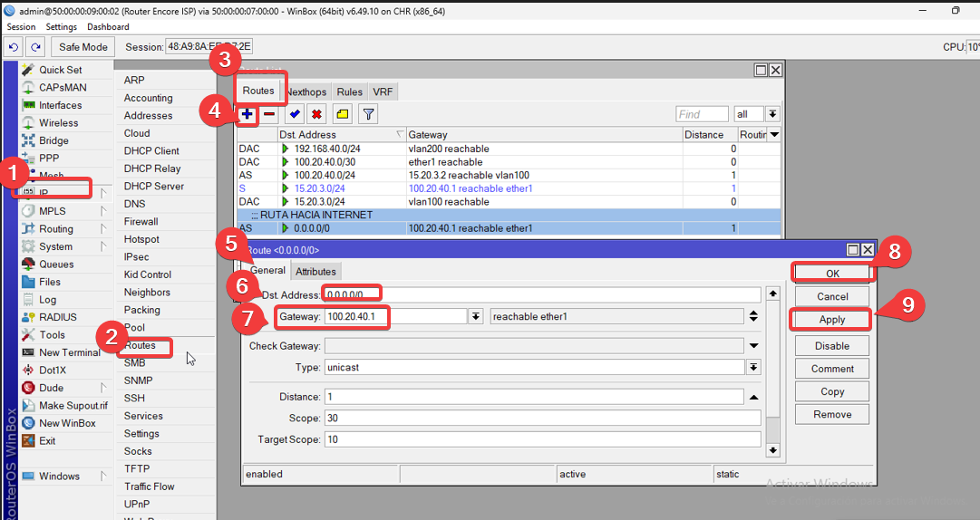This screenshot has width=980, height=520.
Task: Open the 'all' filter dropdown in Route List
Action: tap(772, 114)
